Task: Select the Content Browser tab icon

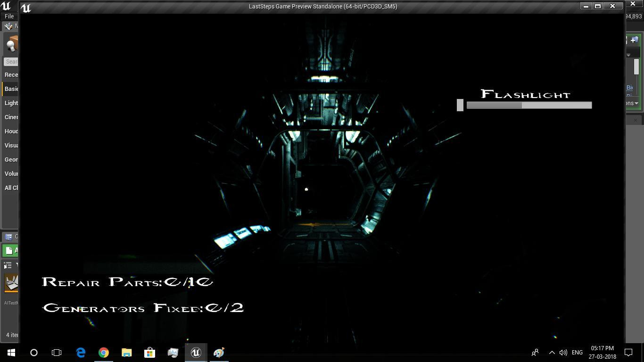Action: coord(9,237)
